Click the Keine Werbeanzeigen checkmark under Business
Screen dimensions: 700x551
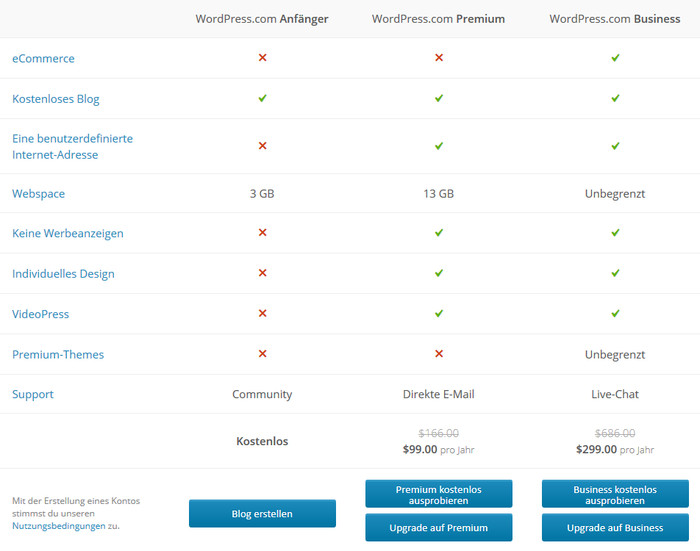tap(615, 232)
